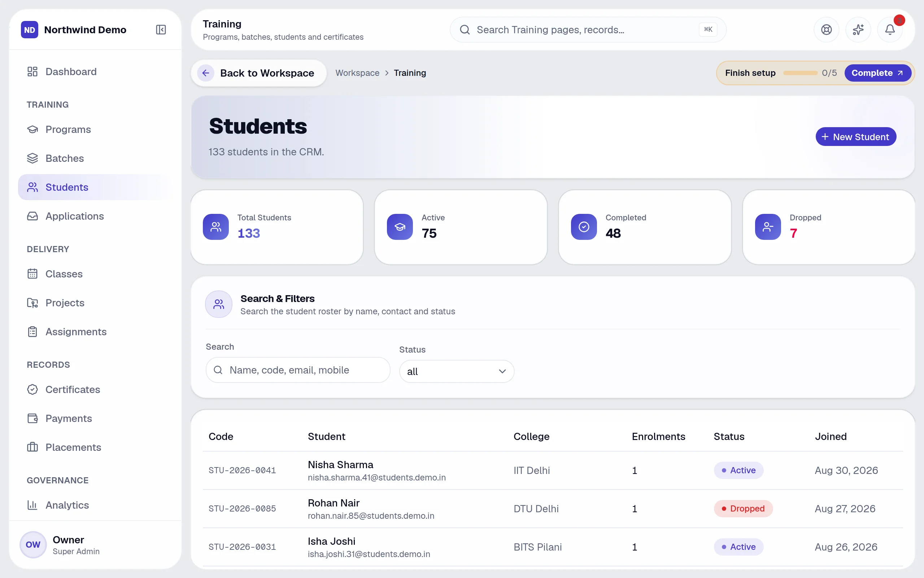Click BITS Pilani college cell
The height and width of the screenshot is (578, 924).
(537, 547)
